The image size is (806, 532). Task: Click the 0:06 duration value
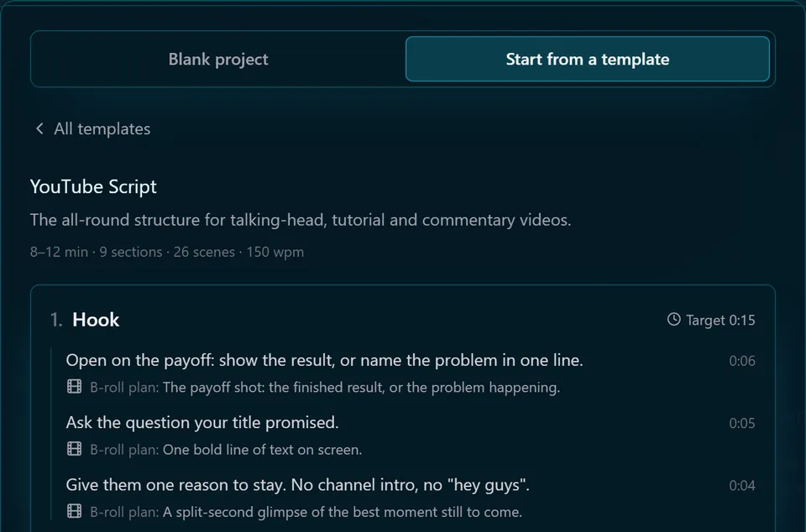pos(741,361)
